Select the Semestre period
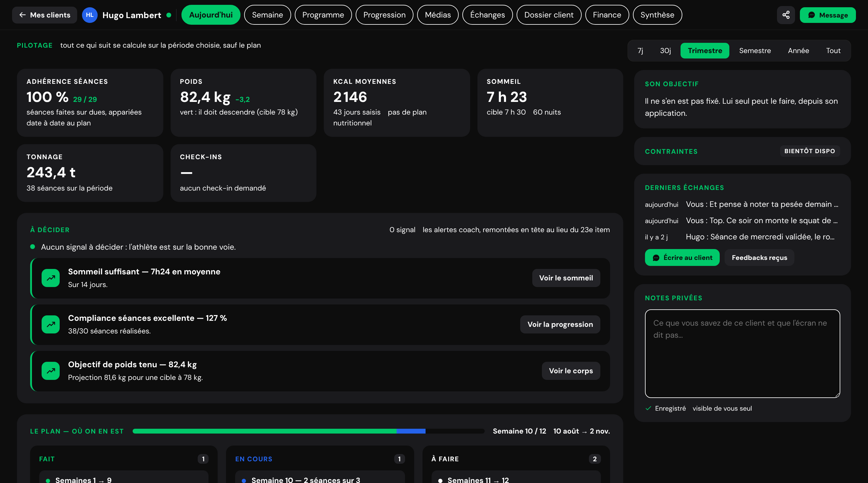The height and width of the screenshot is (483, 868). (x=755, y=51)
